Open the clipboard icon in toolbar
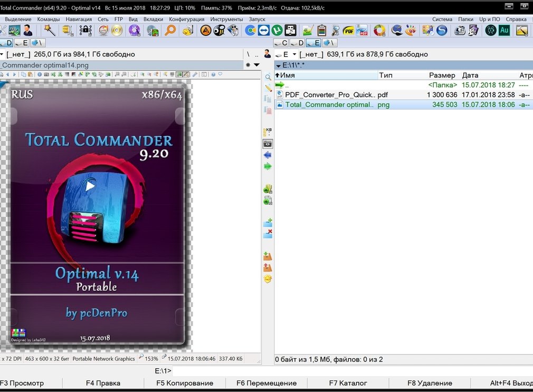Image resolution: width=533 pixels, height=392 pixels. pos(321,31)
